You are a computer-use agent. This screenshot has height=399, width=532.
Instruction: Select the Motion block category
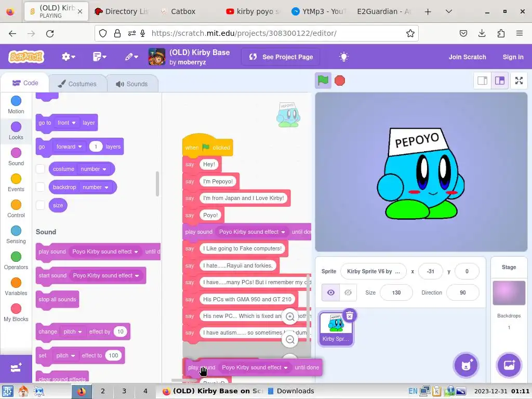[x=16, y=105]
